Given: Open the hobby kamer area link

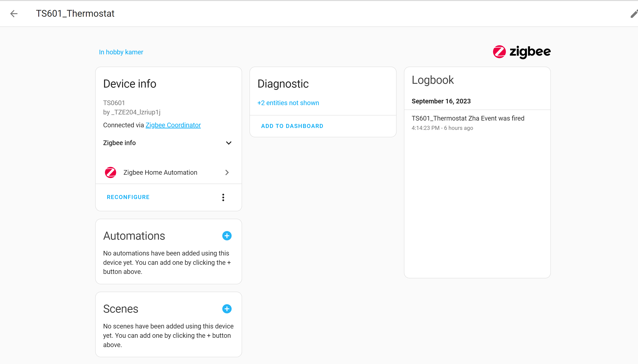Looking at the screenshot, I should pyautogui.click(x=121, y=52).
